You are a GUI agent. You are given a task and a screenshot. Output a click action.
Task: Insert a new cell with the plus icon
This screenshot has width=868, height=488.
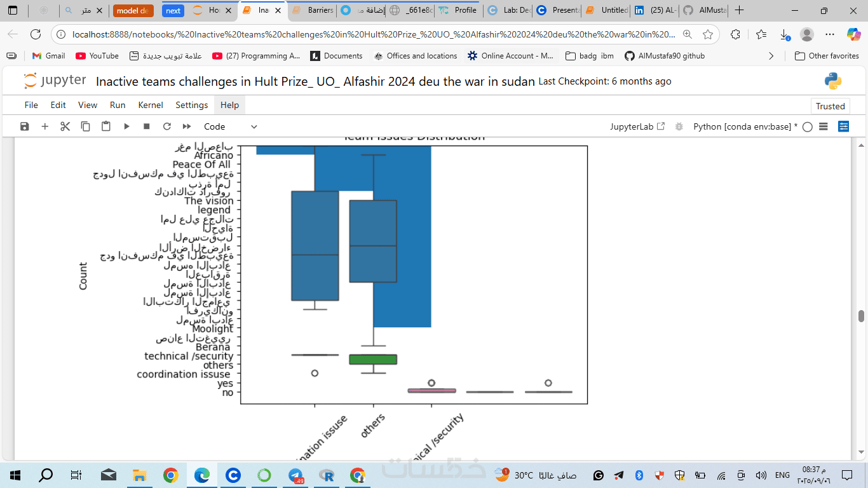click(x=45, y=126)
